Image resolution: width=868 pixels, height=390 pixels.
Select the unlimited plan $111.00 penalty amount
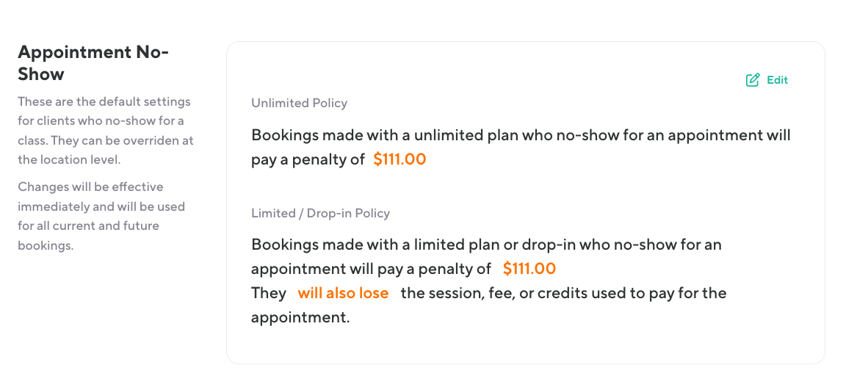point(399,159)
